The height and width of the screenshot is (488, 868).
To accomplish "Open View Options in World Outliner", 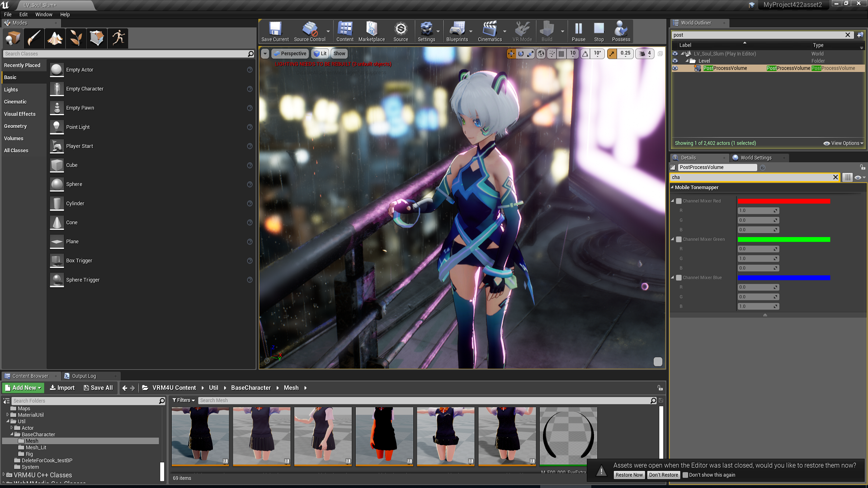I will (x=844, y=143).
